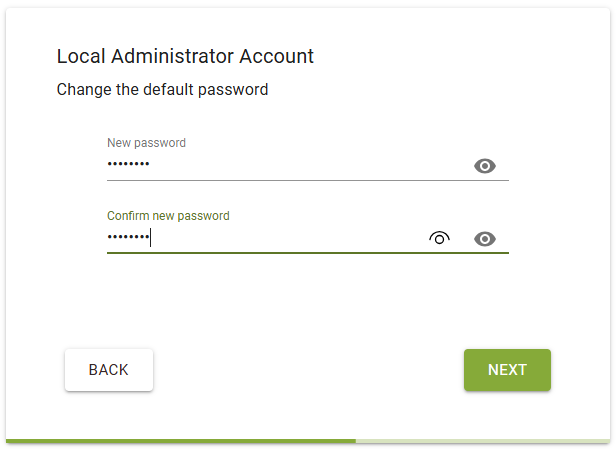Click the masked dots in Confirm new password
The image size is (616, 449).
128,238
